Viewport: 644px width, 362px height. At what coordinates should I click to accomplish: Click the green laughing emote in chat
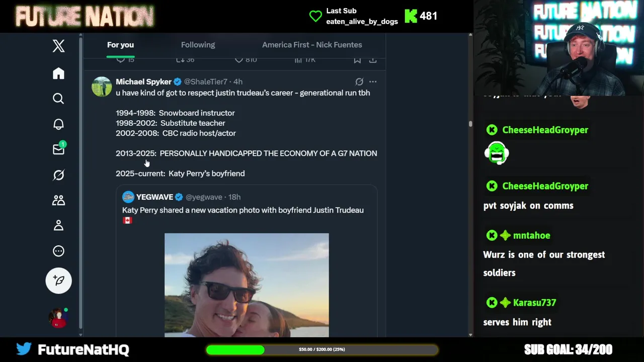[497, 153]
